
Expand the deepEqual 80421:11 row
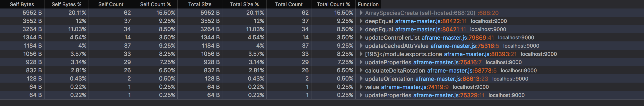361,29
